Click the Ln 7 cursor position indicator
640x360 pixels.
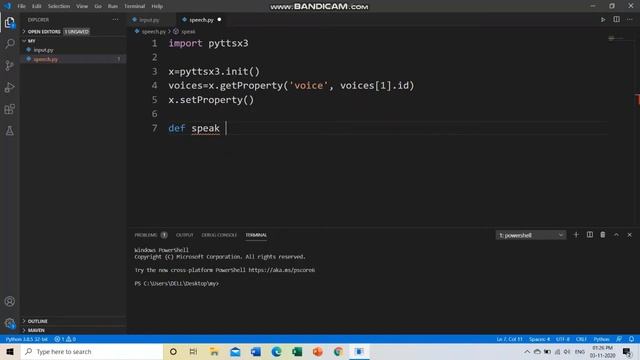pos(509,339)
